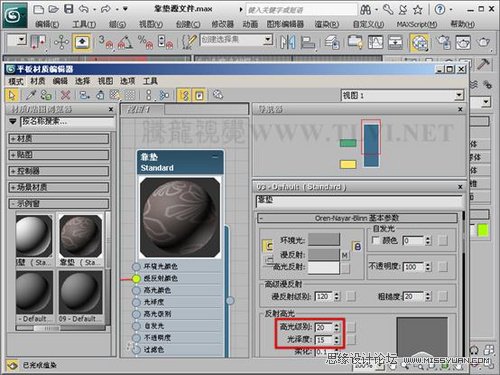500x375 pixels.
Task: Toggle Keyboard Shortcut Override button
Action: [82, 43]
